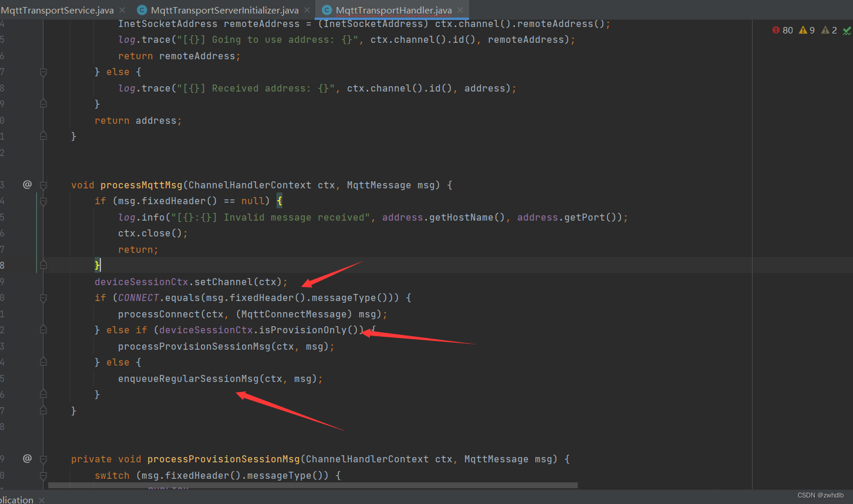Click 'processProvisionSessionMsg(ctx, msg);' call statement

(x=226, y=346)
